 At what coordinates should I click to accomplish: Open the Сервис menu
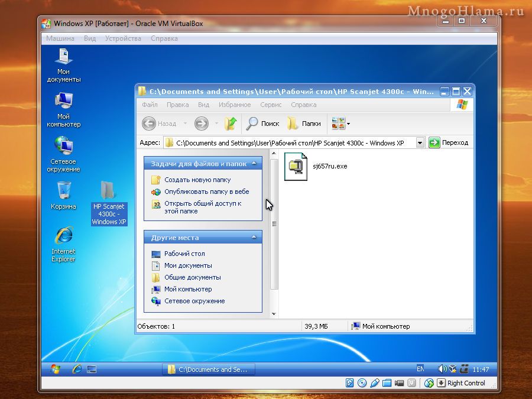271,105
